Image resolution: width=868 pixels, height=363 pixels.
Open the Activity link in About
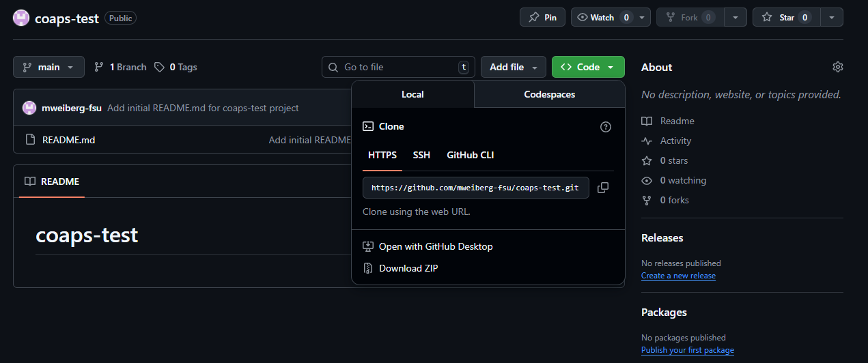tap(667, 141)
